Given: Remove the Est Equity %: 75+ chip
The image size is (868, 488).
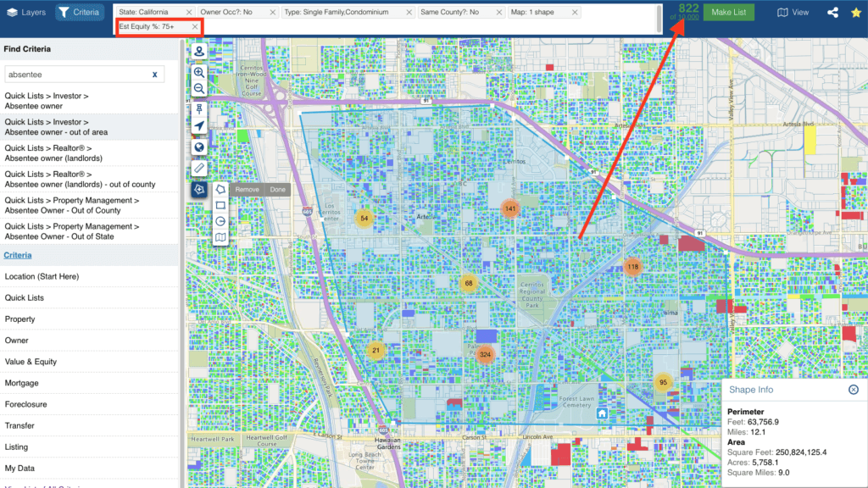Looking at the screenshot, I should [195, 26].
